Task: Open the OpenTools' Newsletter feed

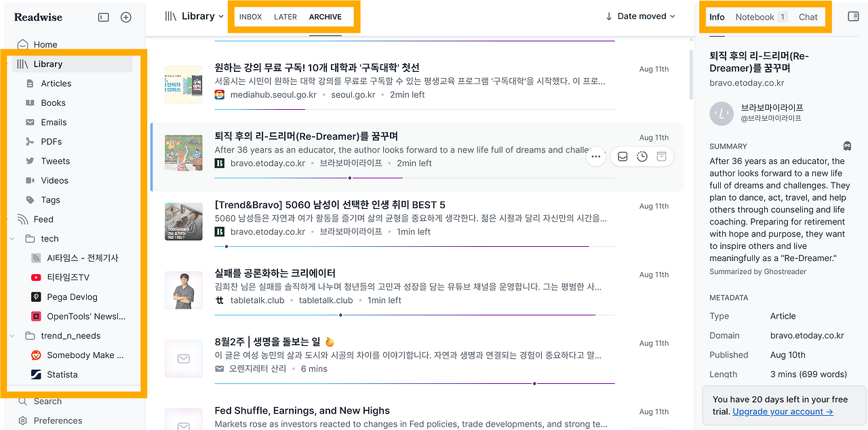Action: coord(85,317)
